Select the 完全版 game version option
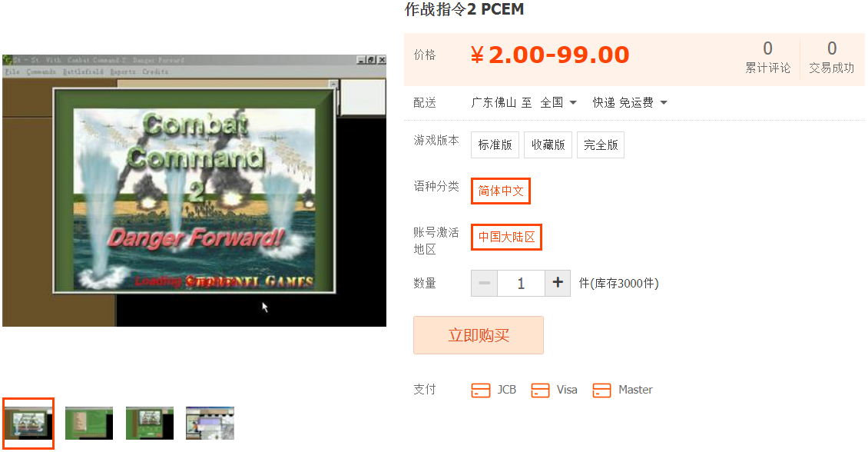This screenshot has height=452, width=868. pyautogui.click(x=601, y=145)
